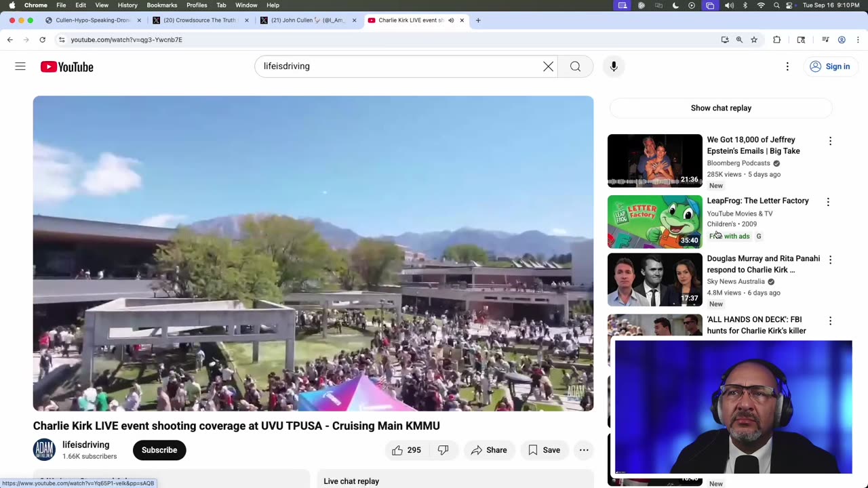868x488 pixels.
Task: Dislike the video with the thumbs-down icon
Action: tap(443, 450)
